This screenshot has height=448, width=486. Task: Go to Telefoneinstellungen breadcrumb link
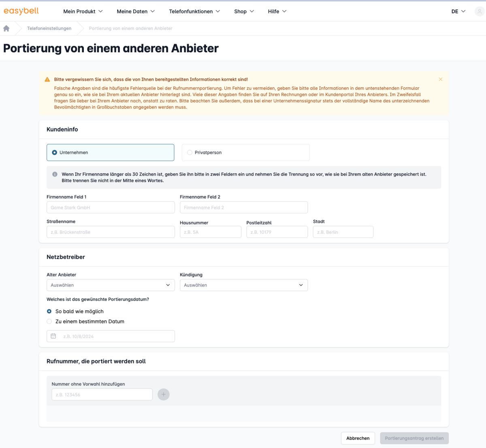click(49, 28)
